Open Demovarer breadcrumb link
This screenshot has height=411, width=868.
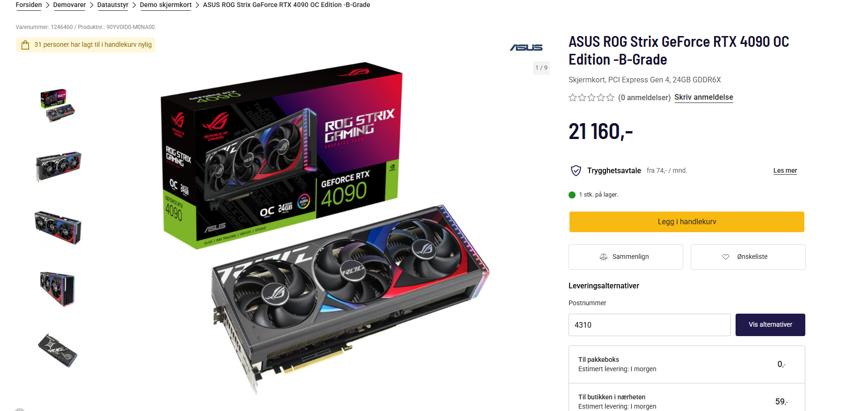click(69, 5)
